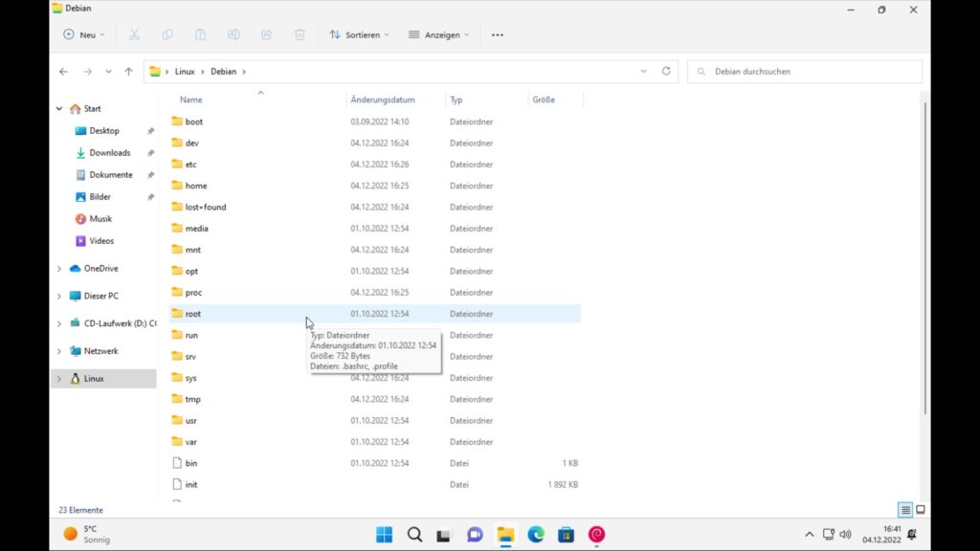Expand the Netzwerk tree node
The height and width of the screenshot is (551, 980).
[x=59, y=351]
